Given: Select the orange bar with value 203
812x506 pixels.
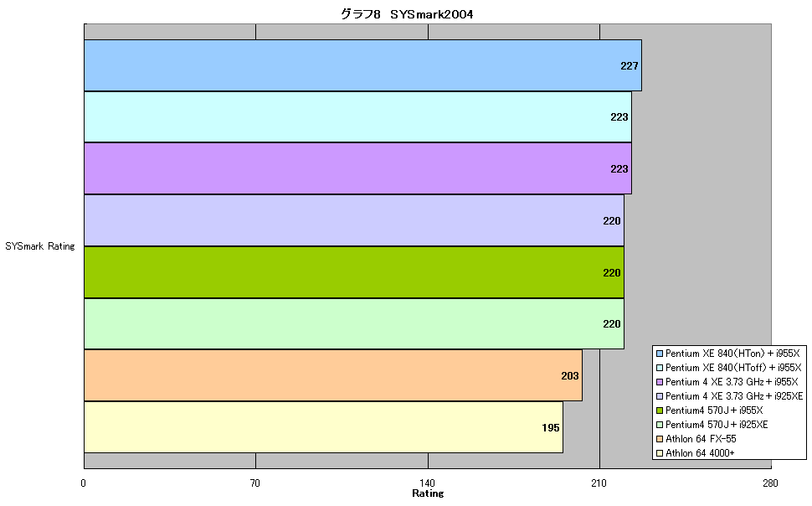Looking at the screenshot, I should 333,375.
